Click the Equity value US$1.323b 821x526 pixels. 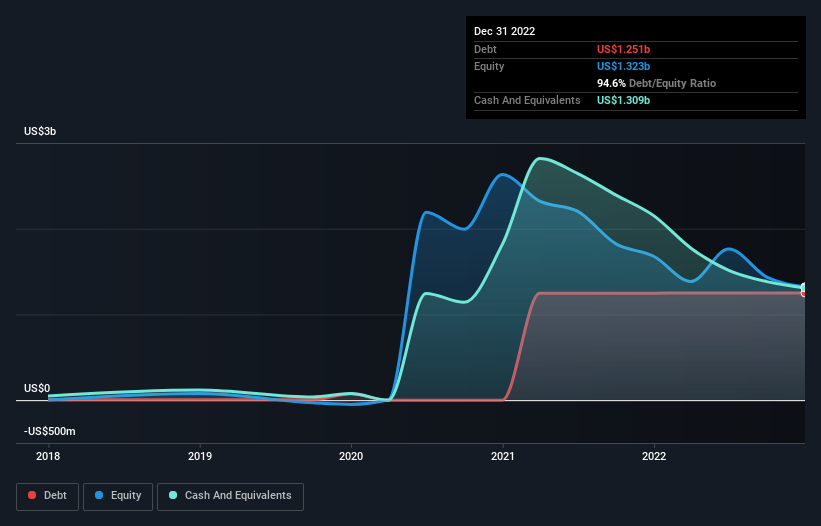623,66
